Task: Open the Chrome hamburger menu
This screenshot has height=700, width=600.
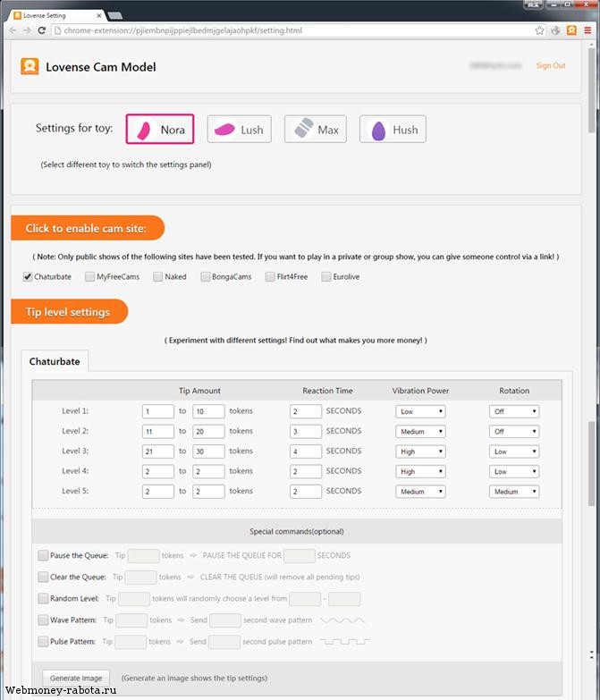Action: coord(587,30)
